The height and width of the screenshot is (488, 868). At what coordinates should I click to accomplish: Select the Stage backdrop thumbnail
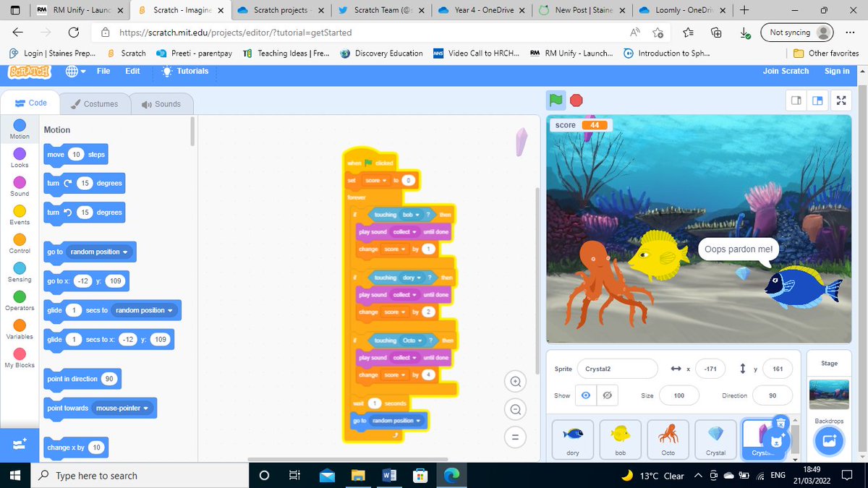click(x=828, y=395)
